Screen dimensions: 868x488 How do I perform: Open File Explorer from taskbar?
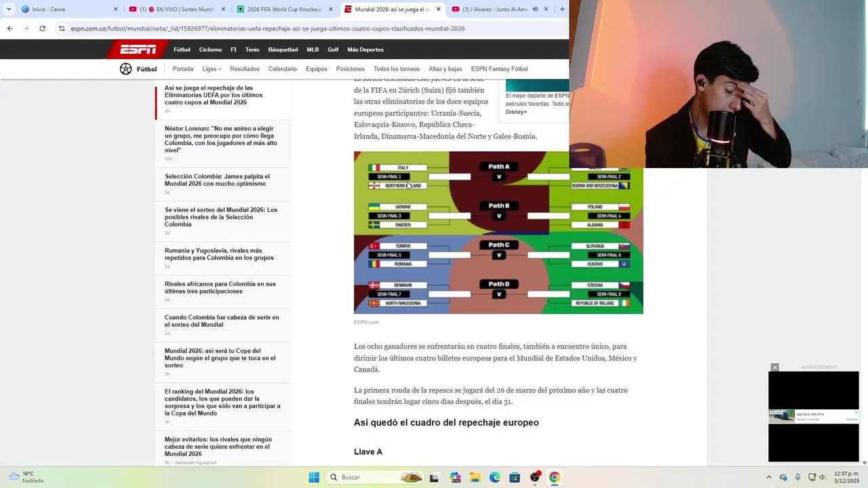click(x=475, y=477)
